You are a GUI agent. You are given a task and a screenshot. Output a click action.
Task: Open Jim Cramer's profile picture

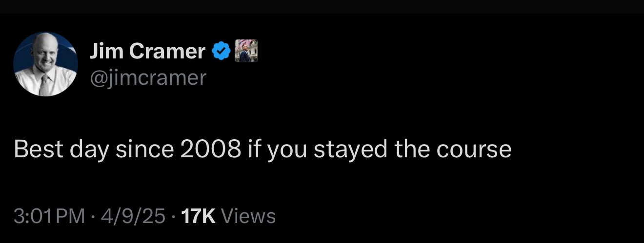tap(45, 64)
